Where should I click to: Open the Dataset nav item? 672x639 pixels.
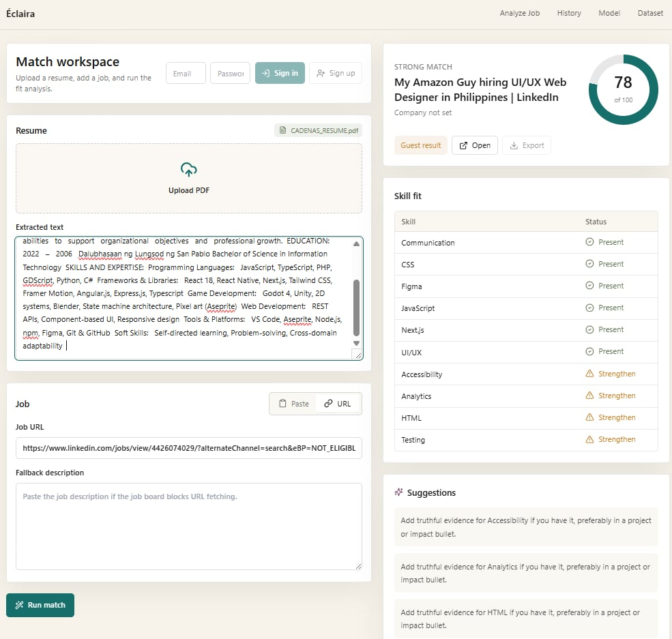(x=650, y=13)
